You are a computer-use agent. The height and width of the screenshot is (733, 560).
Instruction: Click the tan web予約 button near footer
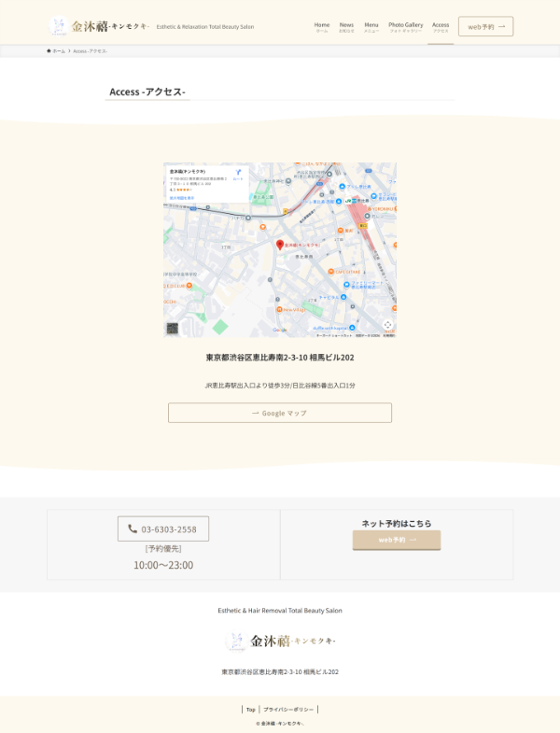tap(396, 540)
